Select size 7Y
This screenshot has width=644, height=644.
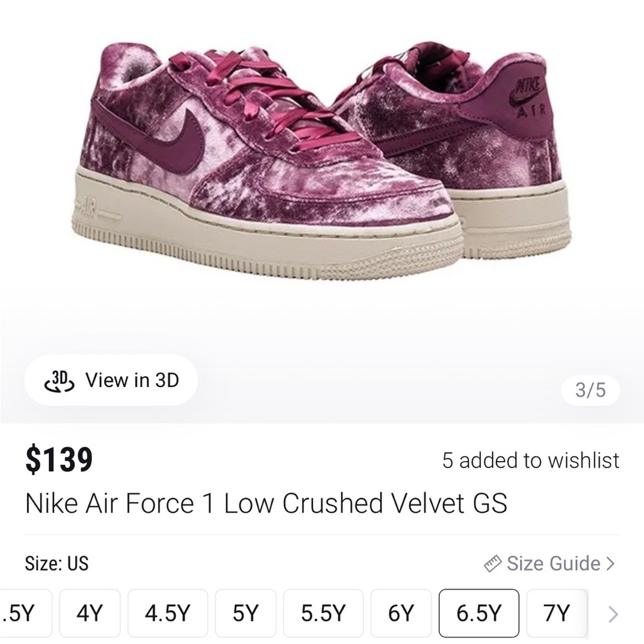[556, 613]
